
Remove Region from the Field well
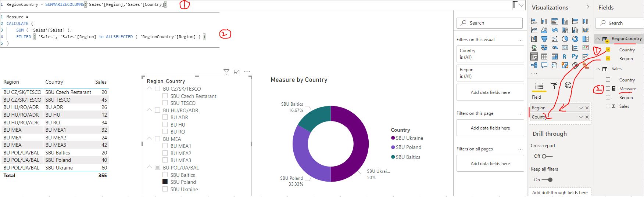pos(587,108)
